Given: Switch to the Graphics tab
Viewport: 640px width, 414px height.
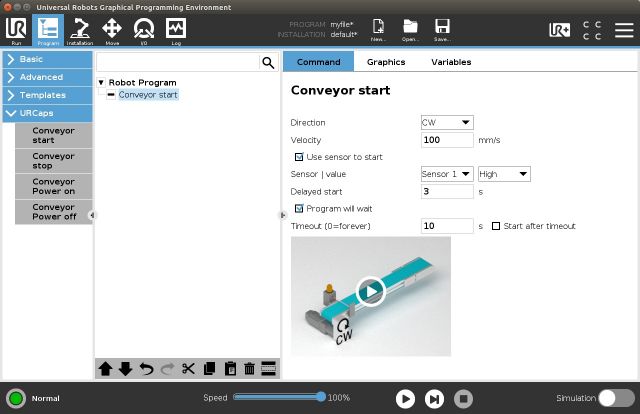Looking at the screenshot, I should coord(386,62).
